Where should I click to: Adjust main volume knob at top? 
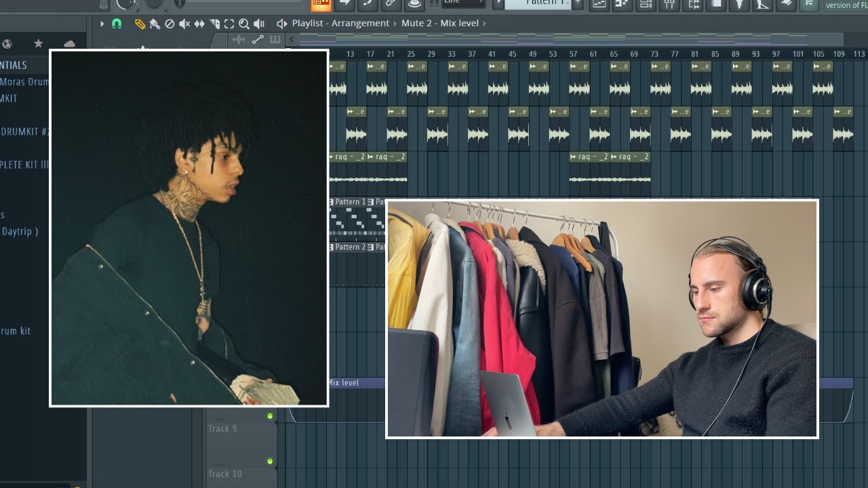[x=126, y=3]
